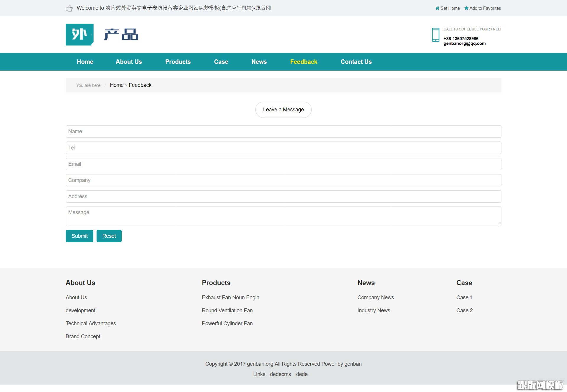Viewport: 567px width, 392px height.
Task: Click the thumbs-up welcome icon
Action: [x=69, y=8]
